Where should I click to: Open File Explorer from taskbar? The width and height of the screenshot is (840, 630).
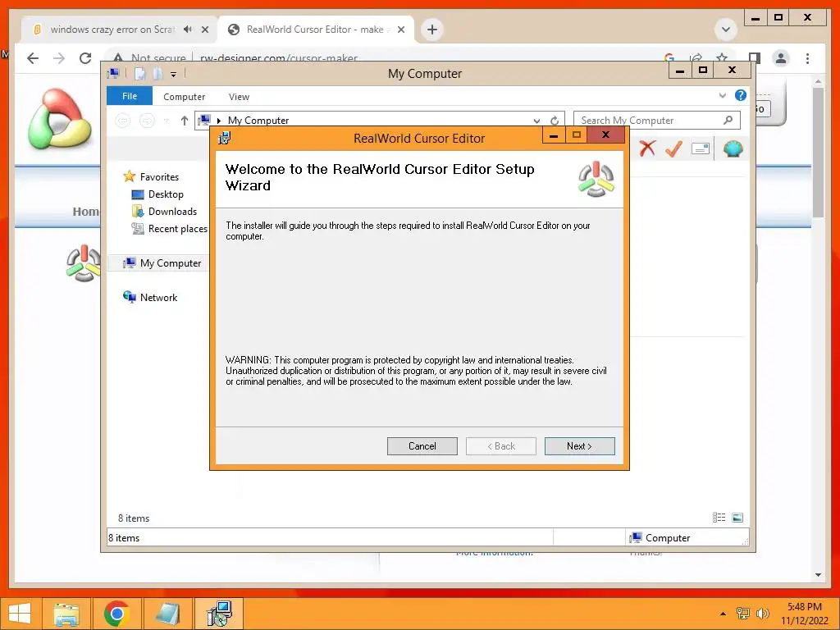point(66,614)
